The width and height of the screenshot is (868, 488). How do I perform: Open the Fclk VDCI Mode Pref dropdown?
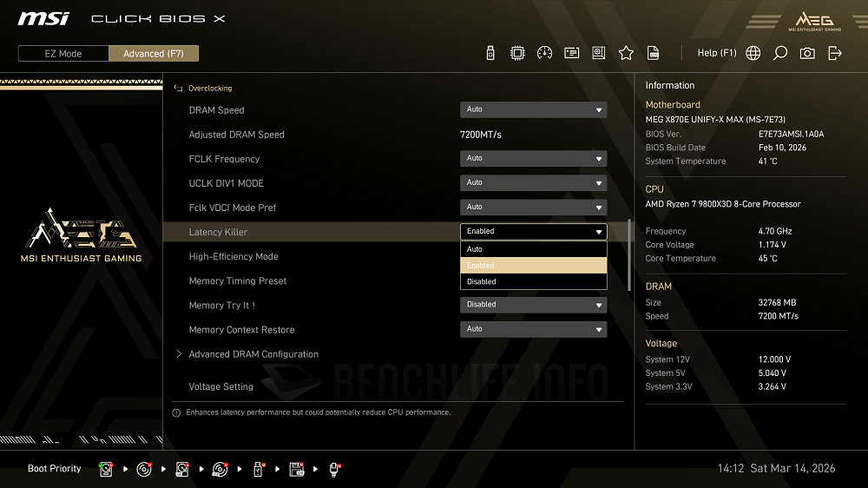pyautogui.click(x=533, y=208)
